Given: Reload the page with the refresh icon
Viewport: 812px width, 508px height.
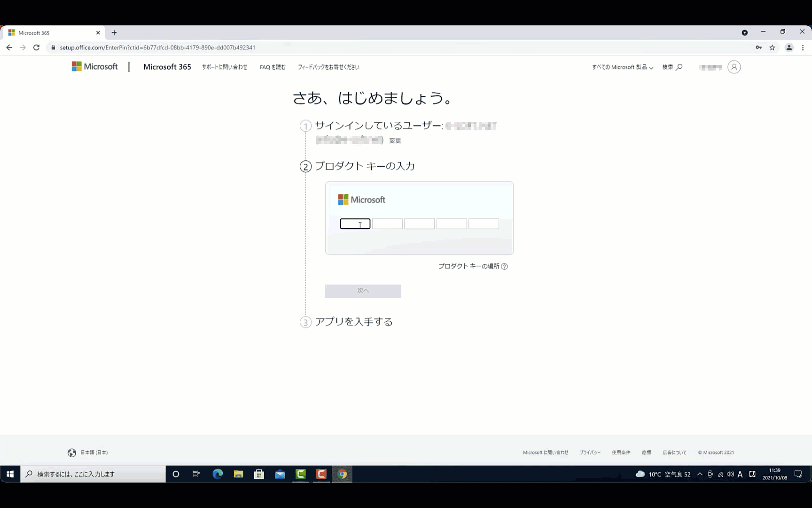Looking at the screenshot, I should [36, 48].
